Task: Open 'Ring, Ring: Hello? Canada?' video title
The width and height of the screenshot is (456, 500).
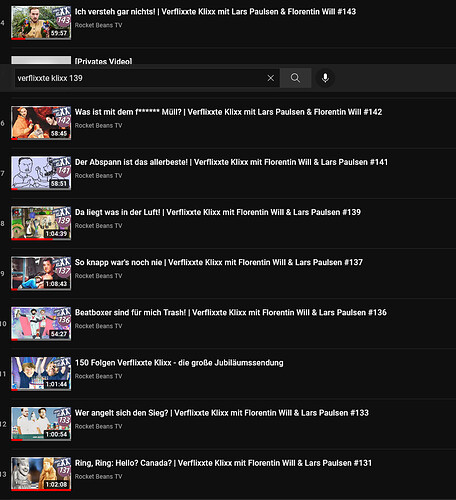Action: pyautogui.click(x=223, y=463)
